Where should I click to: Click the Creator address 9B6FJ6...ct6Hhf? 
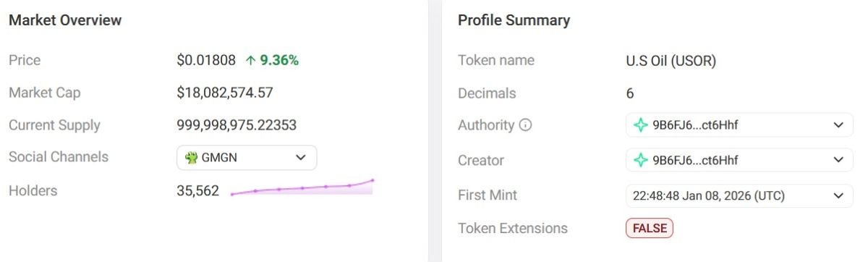[695, 160]
